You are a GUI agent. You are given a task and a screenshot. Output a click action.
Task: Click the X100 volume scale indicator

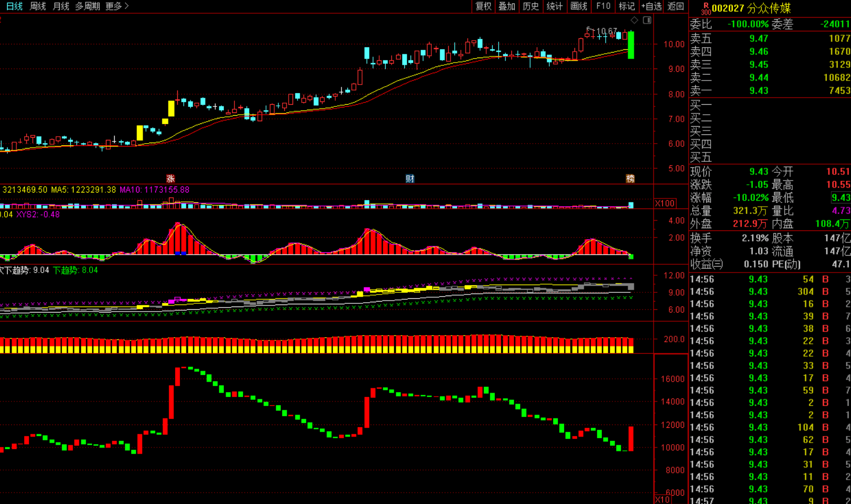click(x=664, y=203)
